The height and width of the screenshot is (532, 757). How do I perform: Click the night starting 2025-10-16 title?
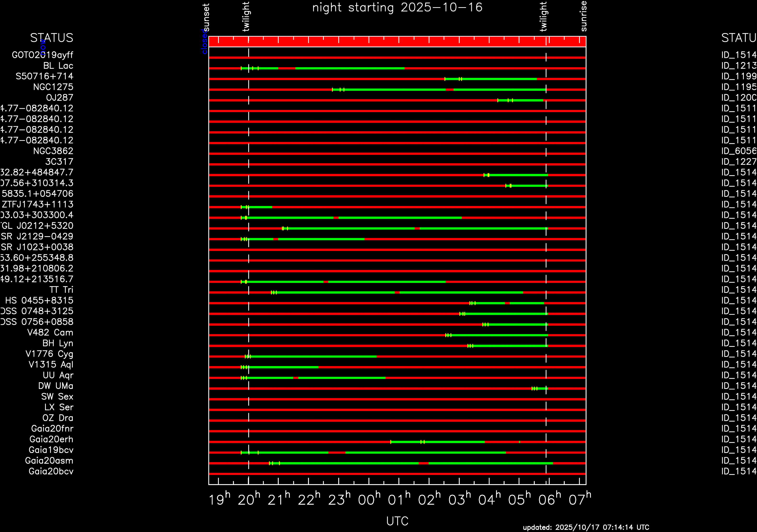(397, 7)
